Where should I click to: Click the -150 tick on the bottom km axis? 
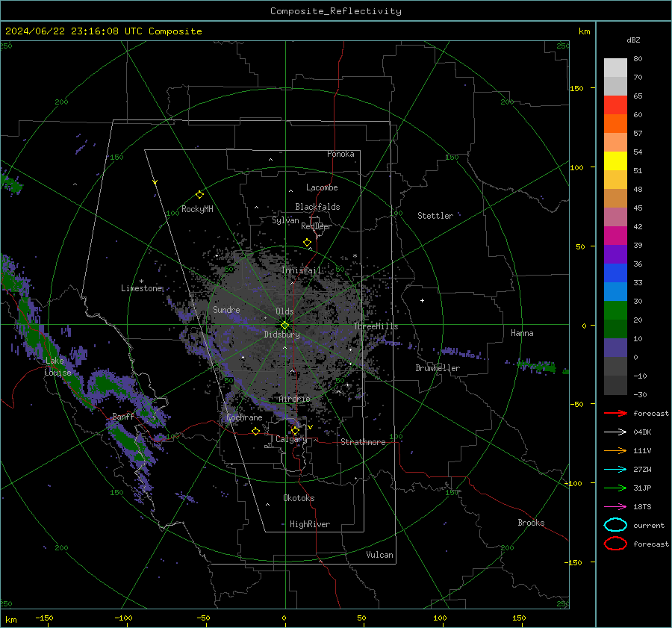click(44, 618)
